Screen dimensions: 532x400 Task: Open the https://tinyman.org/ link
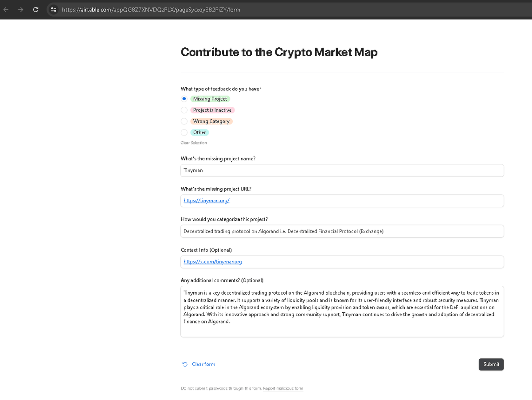tap(207, 201)
